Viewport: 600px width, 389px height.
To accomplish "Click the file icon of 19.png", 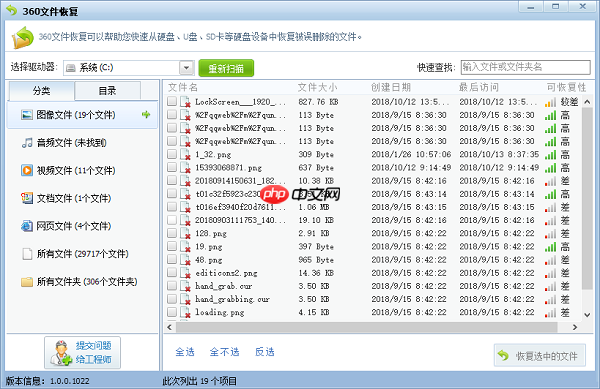I will 186,246.
